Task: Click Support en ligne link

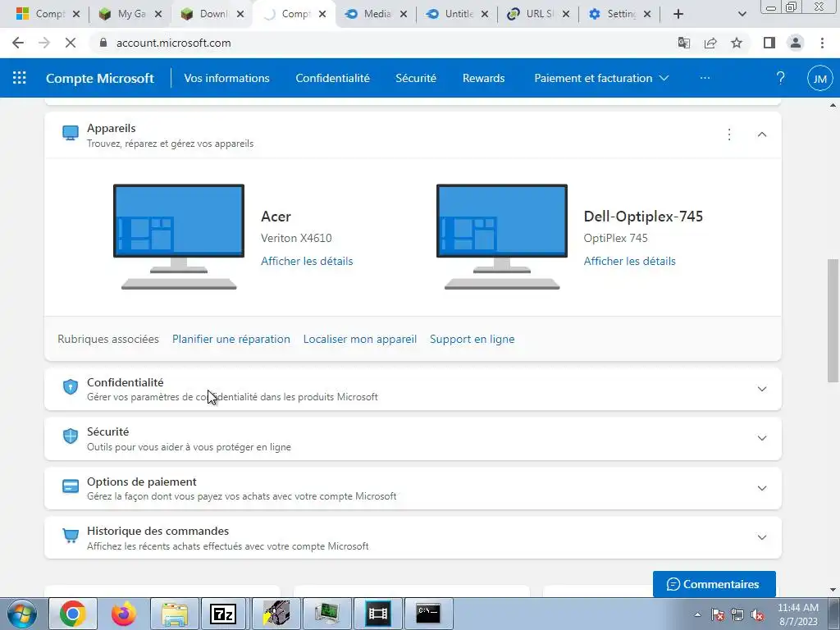Action: pos(472,339)
